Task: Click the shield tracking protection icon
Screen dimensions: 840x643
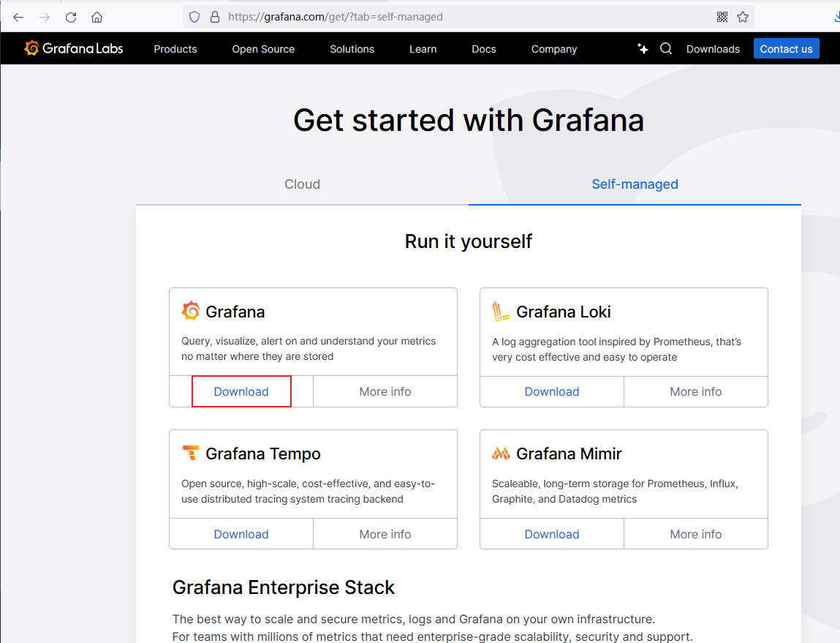Action: click(194, 17)
